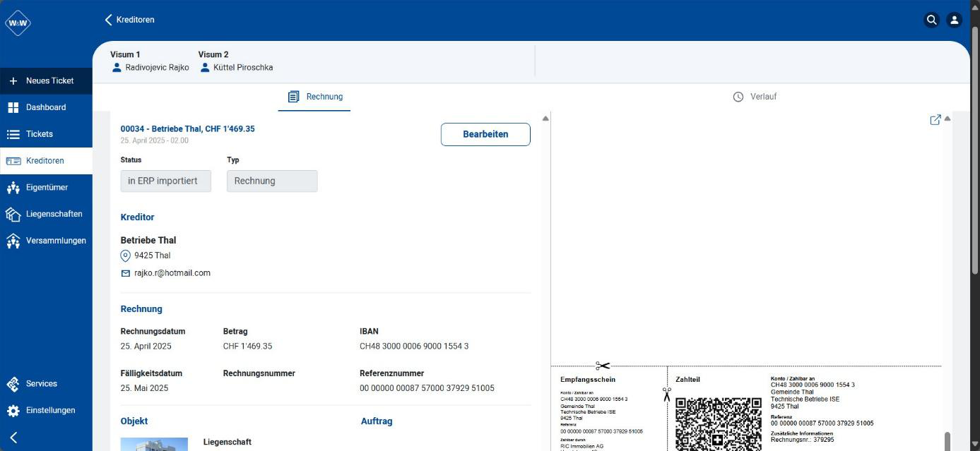
Task: Click the Auftrag section heading
Action: click(377, 421)
